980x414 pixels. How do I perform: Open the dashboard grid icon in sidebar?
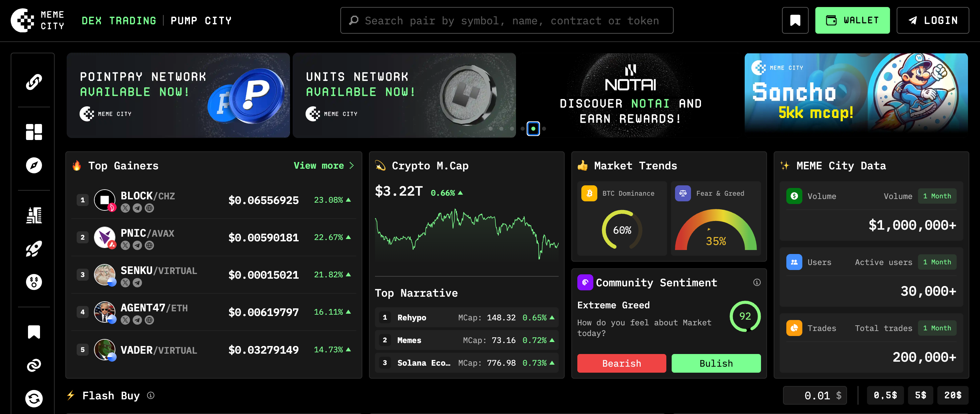click(34, 132)
